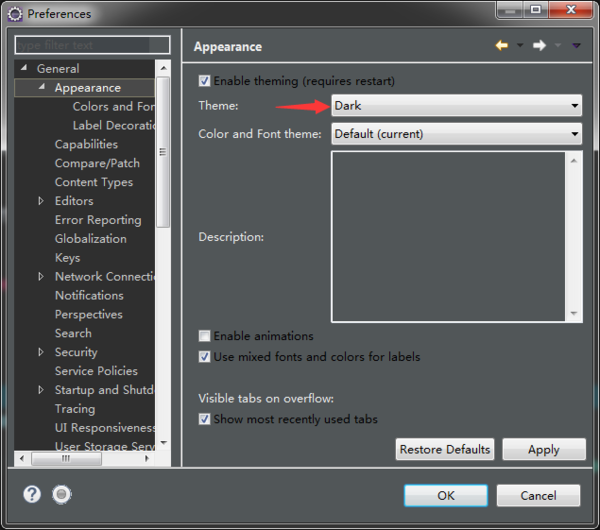The width and height of the screenshot is (600, 530).
Task: Select Tracing tree item
Action: (x=75, y=409)
